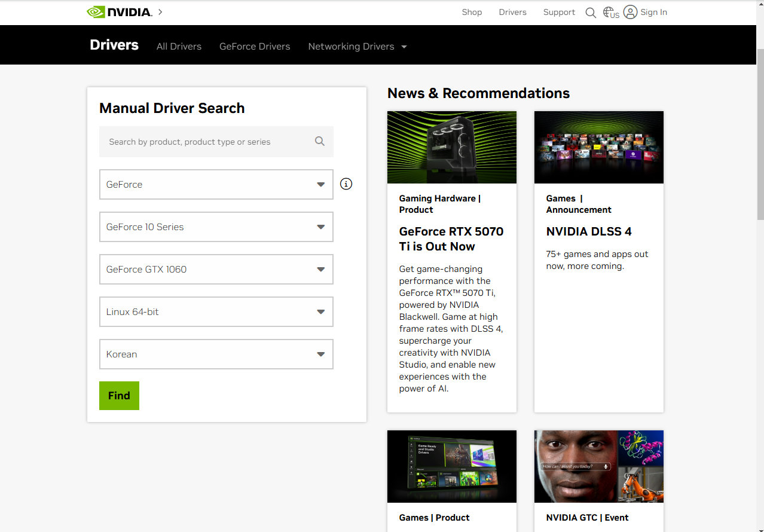Viewport: 764px width, 532px height.
Task: Open the NVIDIA GTC event face thumbnail
Action: 599,466
